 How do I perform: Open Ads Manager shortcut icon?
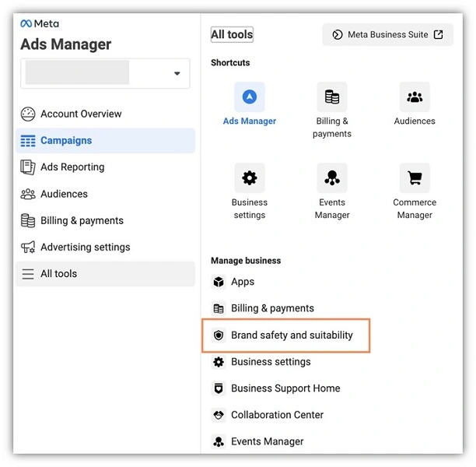[x=250, y=97]
